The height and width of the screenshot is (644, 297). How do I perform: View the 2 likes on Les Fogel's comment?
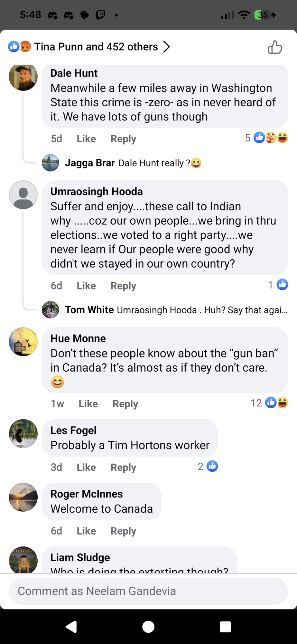point(208,466)
